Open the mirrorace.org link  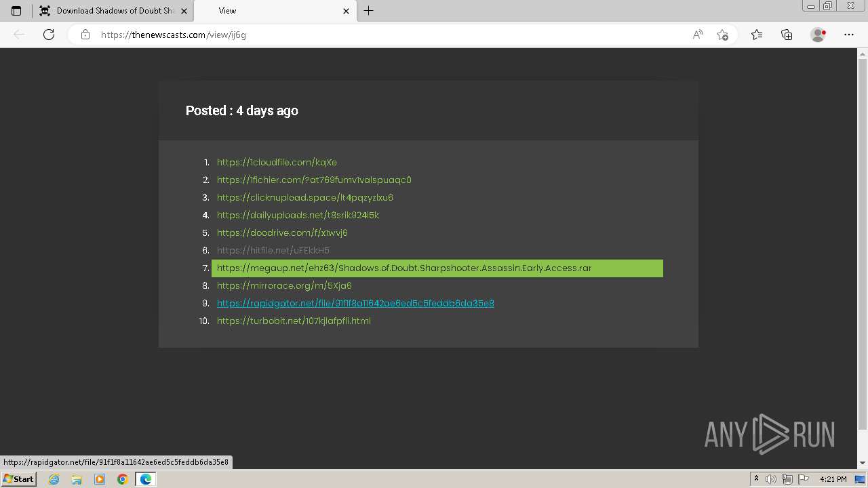(x=284, y=286)
